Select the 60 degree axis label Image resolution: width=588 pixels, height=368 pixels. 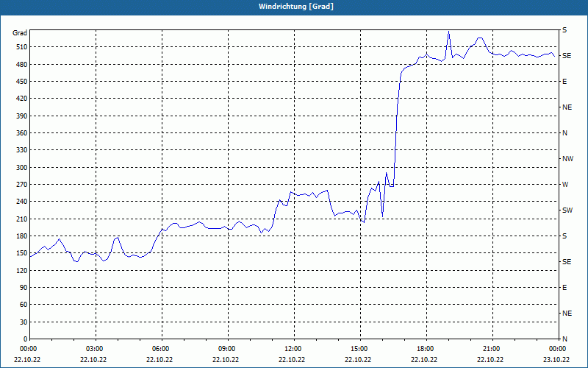coord(24,305)
